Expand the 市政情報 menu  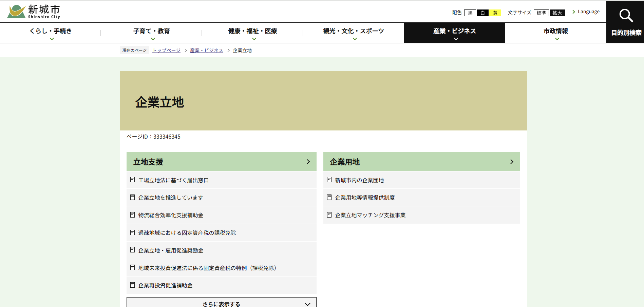(x=556, y=33)
